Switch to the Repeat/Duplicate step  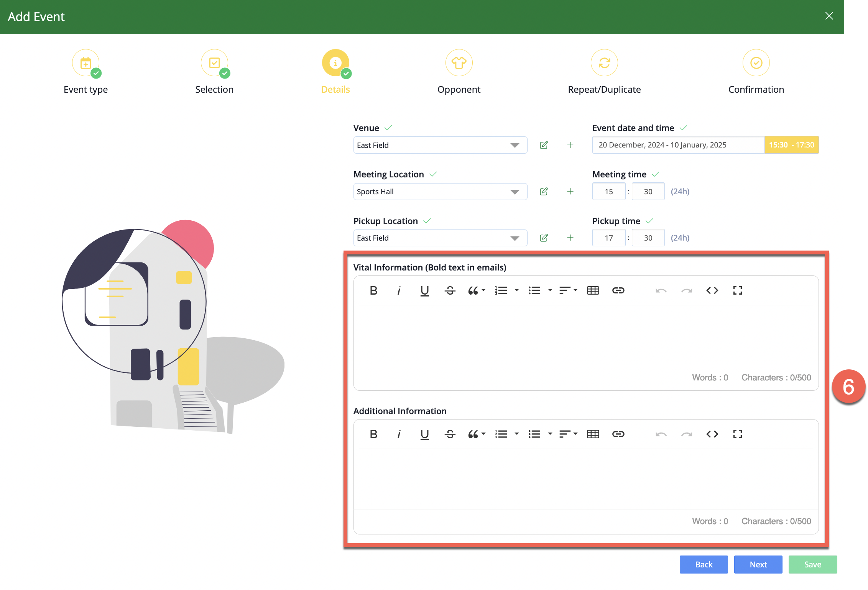tap(604, 63)
